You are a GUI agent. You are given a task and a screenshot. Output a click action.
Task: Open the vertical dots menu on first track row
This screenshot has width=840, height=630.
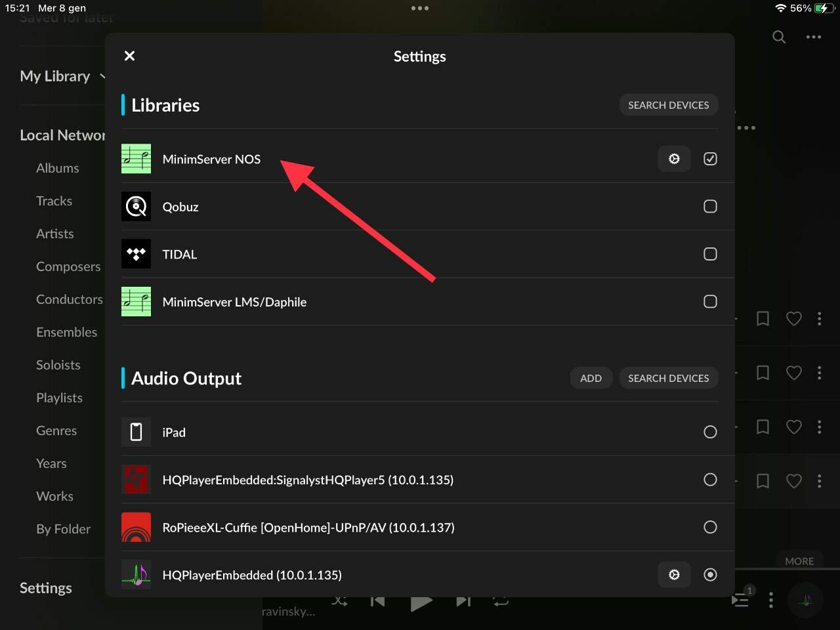(819, 319)
